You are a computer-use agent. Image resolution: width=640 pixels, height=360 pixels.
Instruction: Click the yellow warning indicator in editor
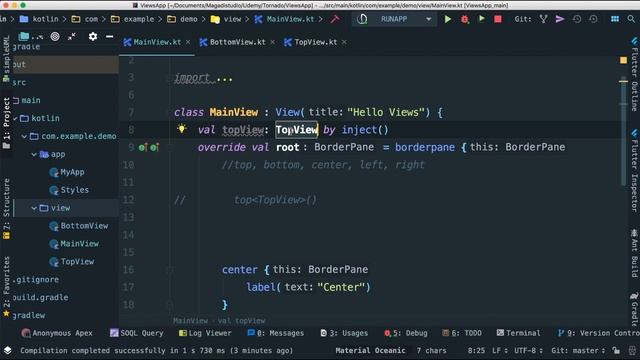pyautogui.click(x=623, y=60)
